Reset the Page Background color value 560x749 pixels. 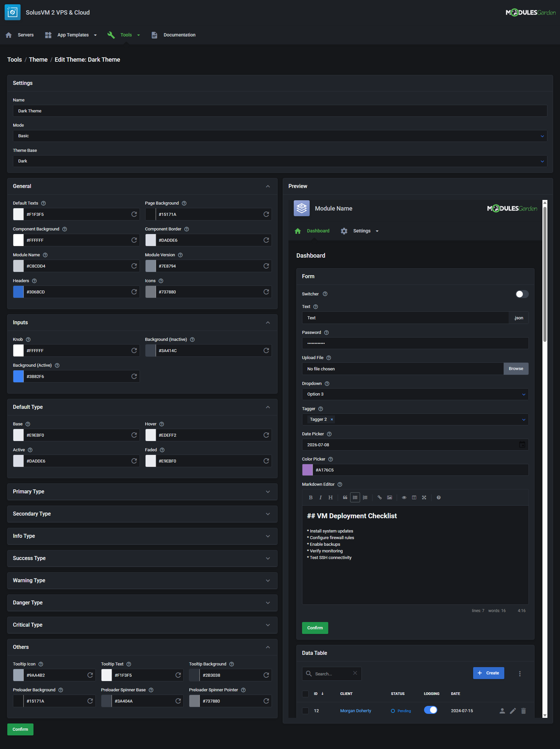pos(266,214)
